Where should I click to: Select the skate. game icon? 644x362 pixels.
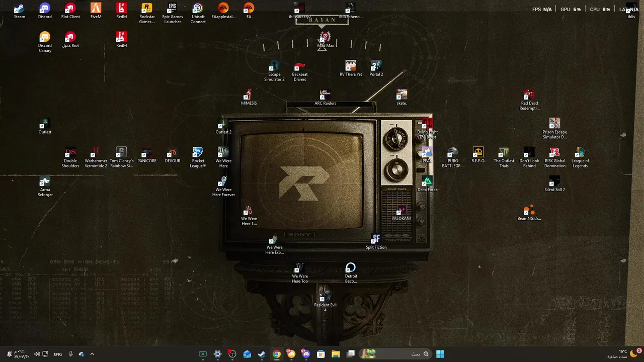[401, 98]
